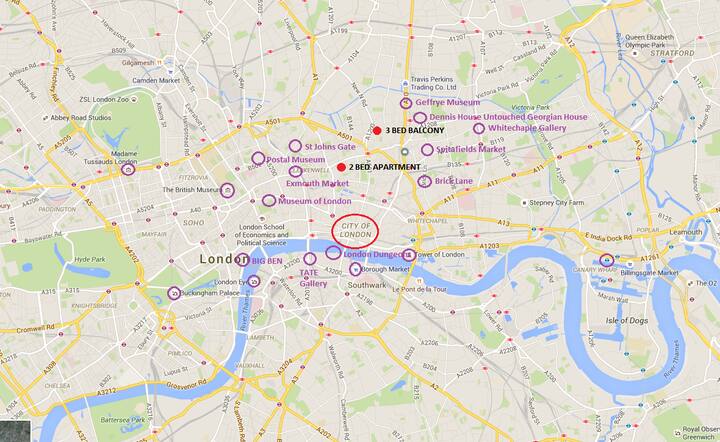Image resolution: width=720 pixels, height=442 pixels.
Task: Click the satellite thumbnail in bottom corner
Action: click(x=15, y=431)
